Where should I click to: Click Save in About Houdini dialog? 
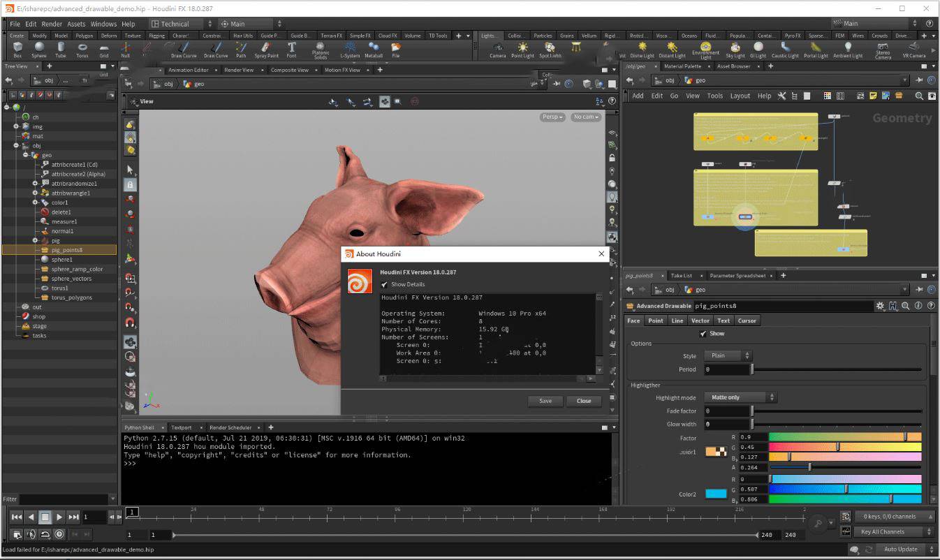[545, 401]
